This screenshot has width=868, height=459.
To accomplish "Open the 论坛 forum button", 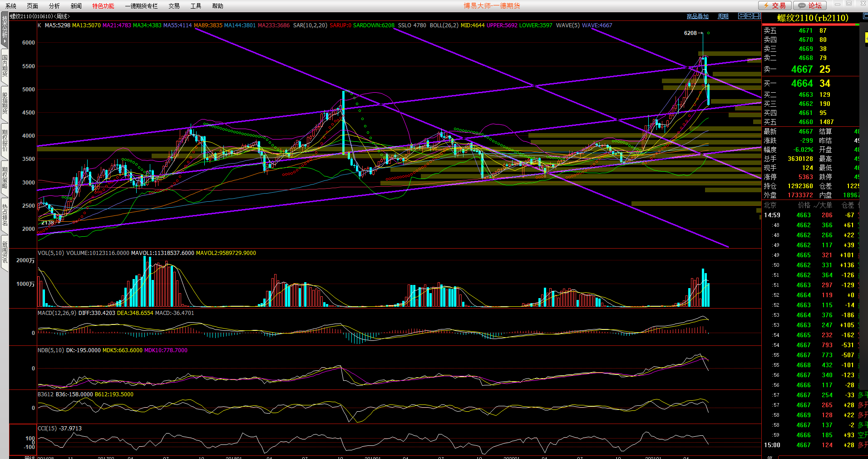I will 810,5.
